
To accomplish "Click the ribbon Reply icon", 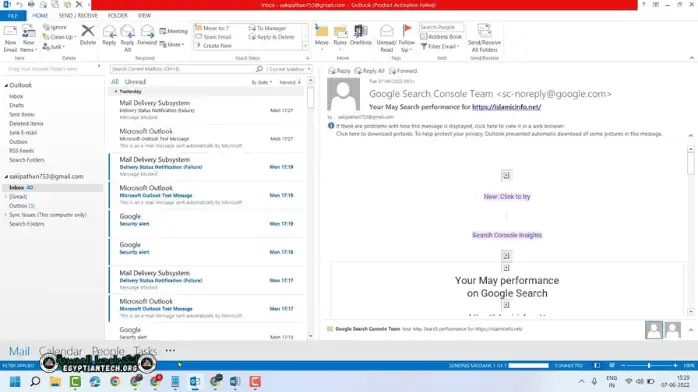I will pyautogui.click(x=109, y=35).
